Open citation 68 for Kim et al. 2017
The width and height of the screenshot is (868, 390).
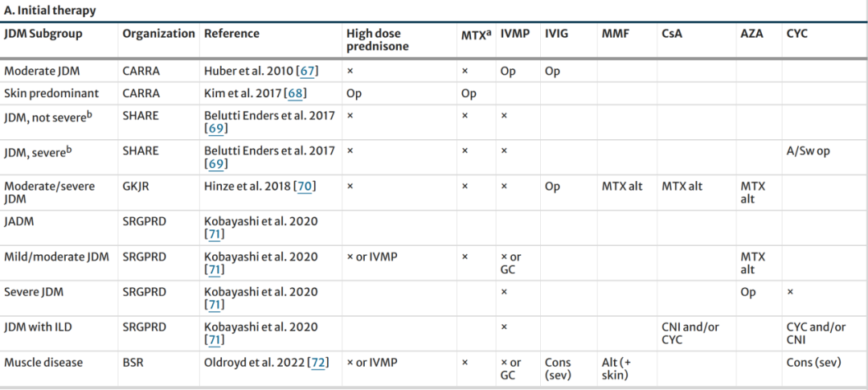pyautogui.click(x=297, y=93)
